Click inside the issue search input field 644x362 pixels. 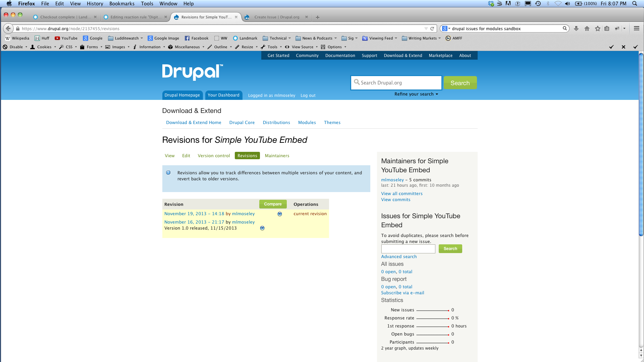tap(408, 249)
